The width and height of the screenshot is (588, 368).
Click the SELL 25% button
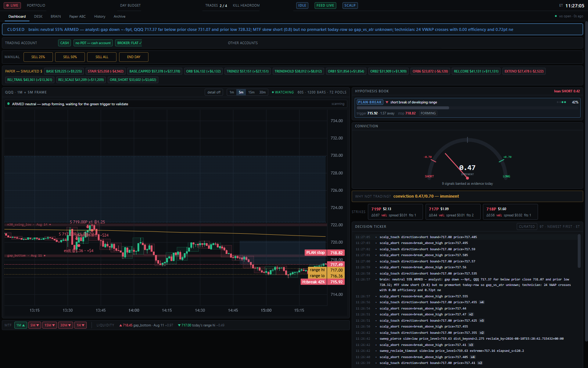38,57
